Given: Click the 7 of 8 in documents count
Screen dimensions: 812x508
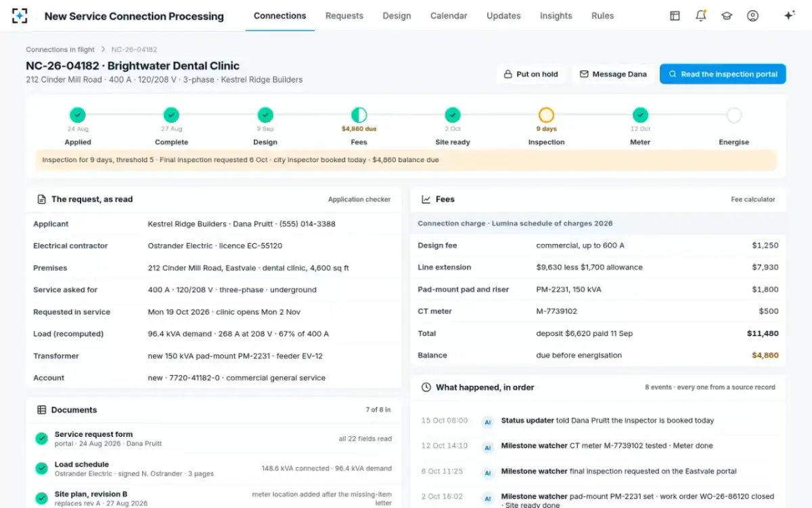Looking at the screenshot, I should tap(378, 410).
